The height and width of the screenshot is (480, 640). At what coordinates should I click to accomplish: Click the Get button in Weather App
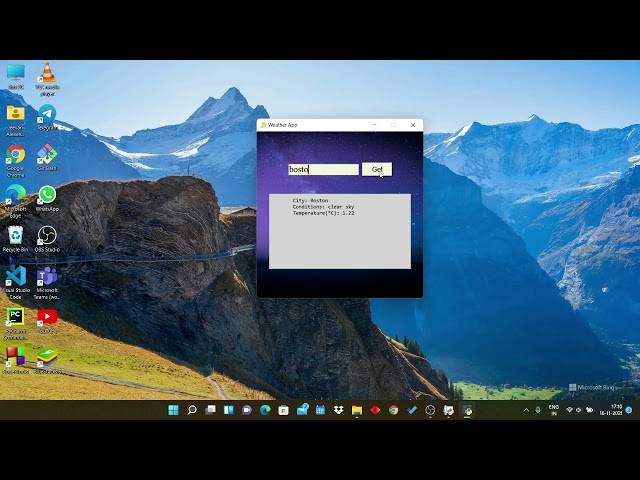(377, 169)
